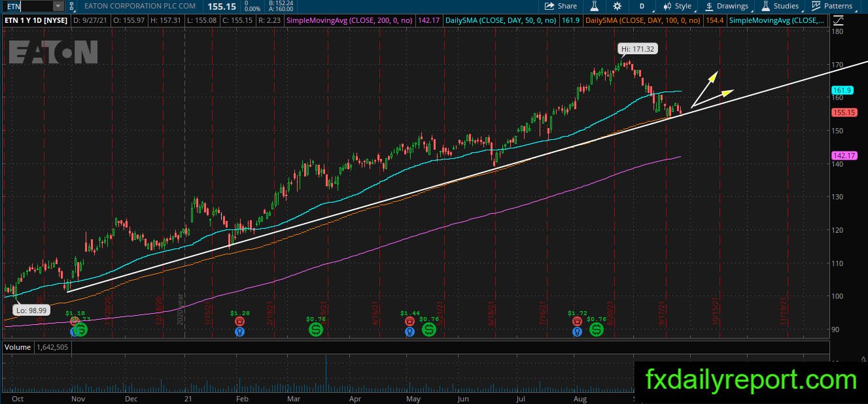The width and height of the screenshot is (868, 404).
Task: Click the $1.44 earnings phone icon
Action: [x=409, y=322]
